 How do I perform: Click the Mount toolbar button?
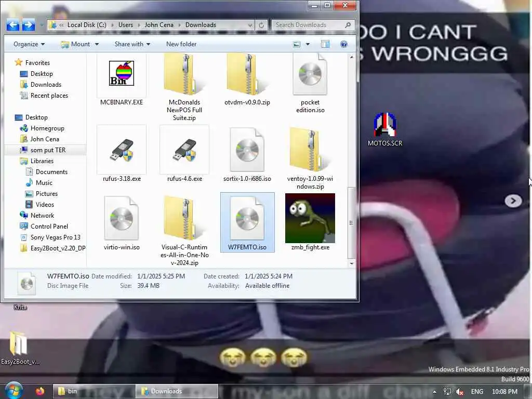76,44
